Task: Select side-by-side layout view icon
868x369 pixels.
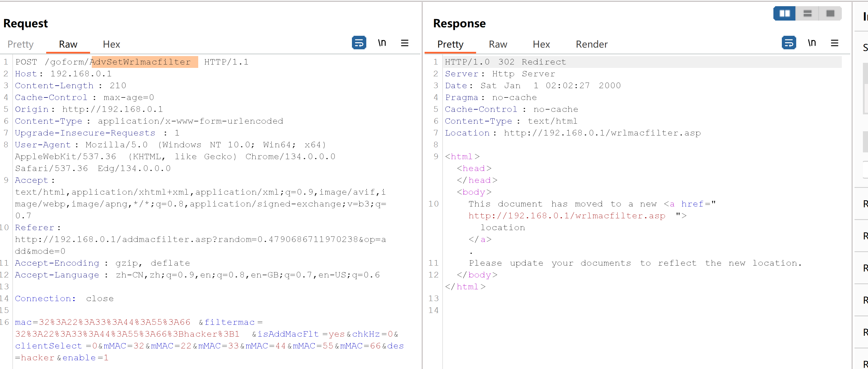Action: [784, 14]
